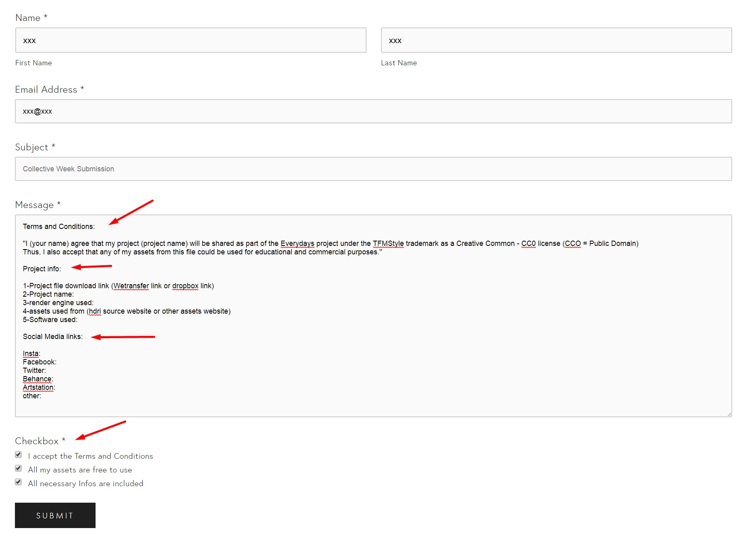Screen dimensions: 756x545
Task: Click the 'Message *' label
Action: [x=38, y=205]
